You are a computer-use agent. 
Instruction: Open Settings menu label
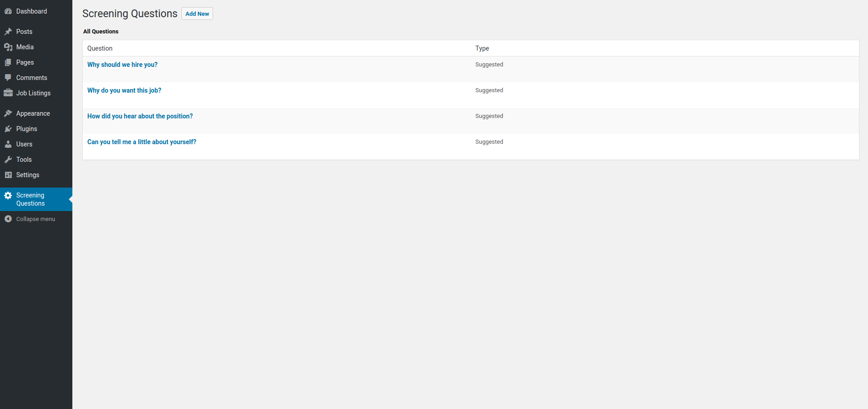click(28, 175)
